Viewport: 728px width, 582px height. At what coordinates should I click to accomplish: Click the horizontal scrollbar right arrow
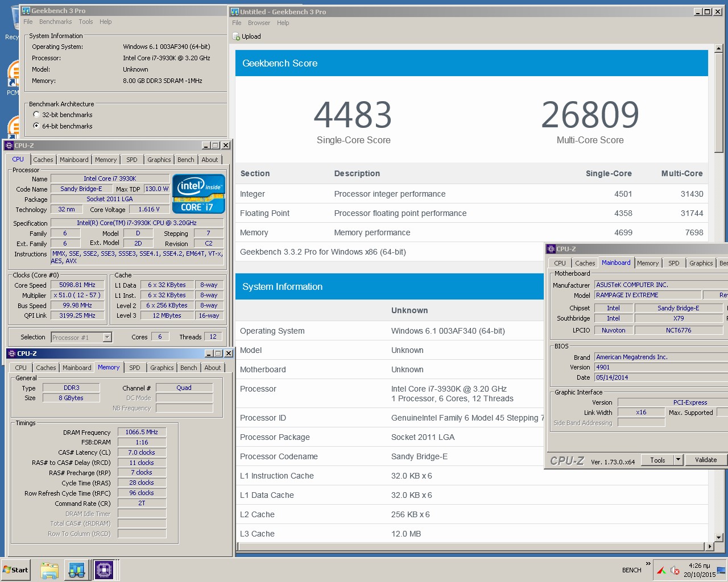click(709, 546)
